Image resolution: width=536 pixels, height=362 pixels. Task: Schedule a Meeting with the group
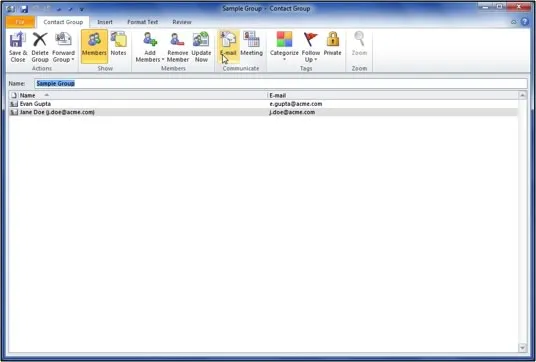[251, 44]
